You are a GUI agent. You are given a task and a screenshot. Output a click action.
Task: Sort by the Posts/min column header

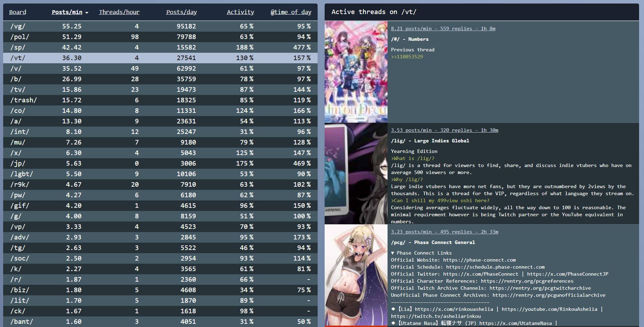(67, 12)
